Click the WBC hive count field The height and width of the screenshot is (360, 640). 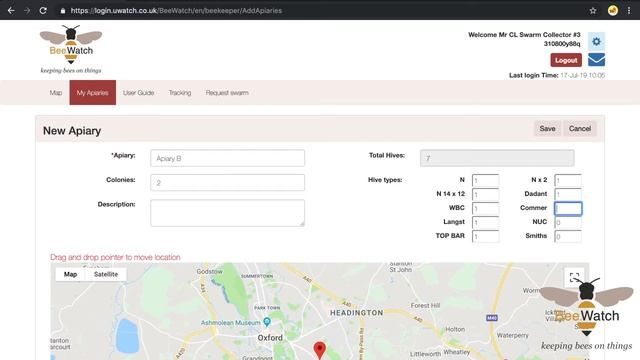click(485, 208)
